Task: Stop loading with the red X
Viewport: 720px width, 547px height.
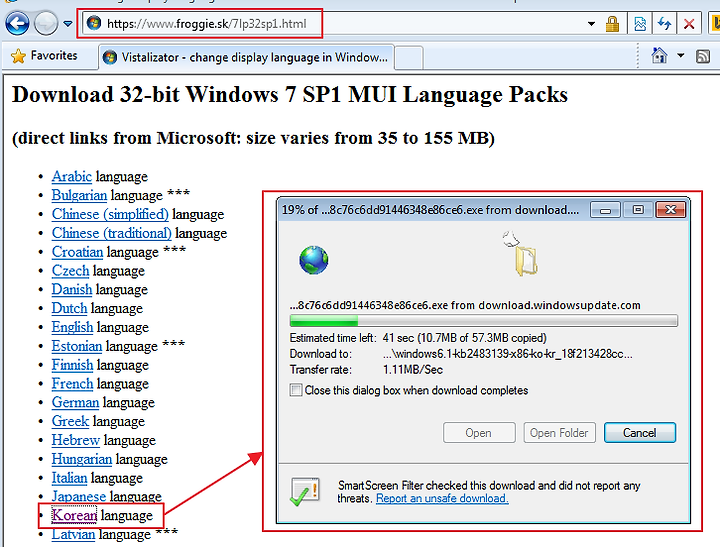Action: click(689, 23)
